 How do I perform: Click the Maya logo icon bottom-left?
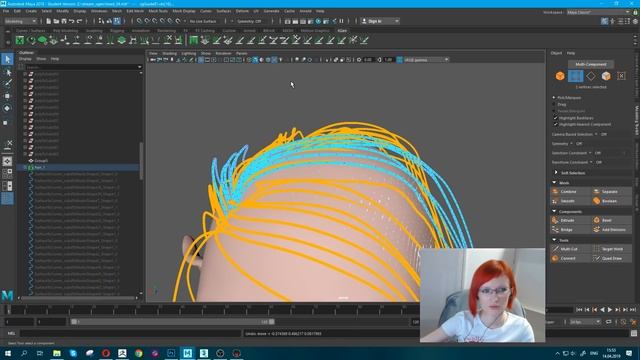(7, 295)
